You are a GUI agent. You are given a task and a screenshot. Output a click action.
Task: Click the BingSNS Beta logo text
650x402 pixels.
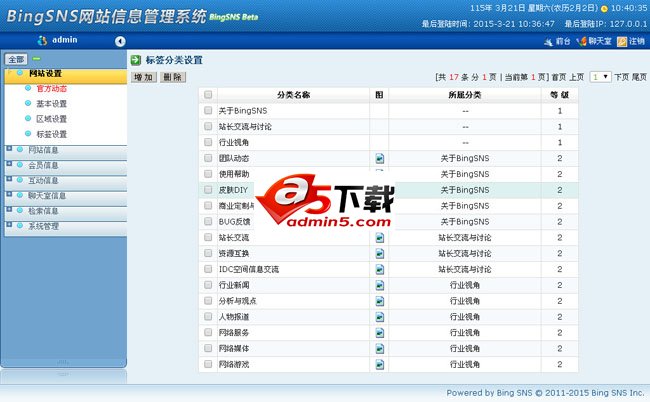tap(234, 17)
